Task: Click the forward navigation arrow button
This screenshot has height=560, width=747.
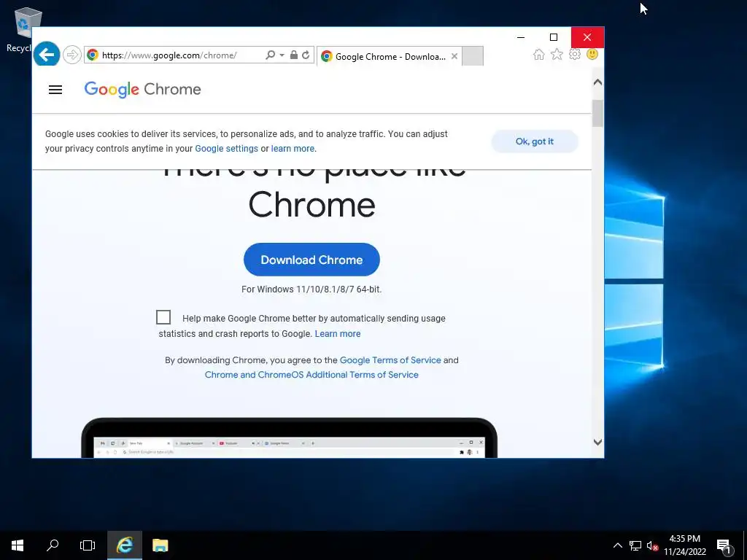Action: 72,55
